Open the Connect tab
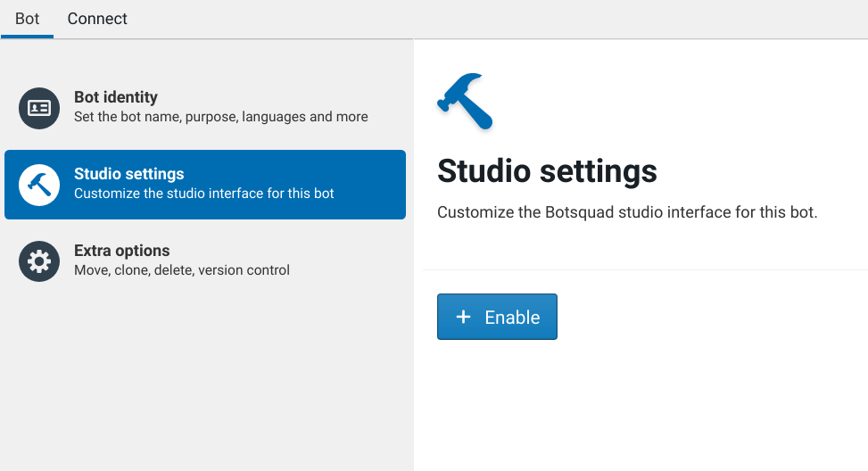 [97, 19]
